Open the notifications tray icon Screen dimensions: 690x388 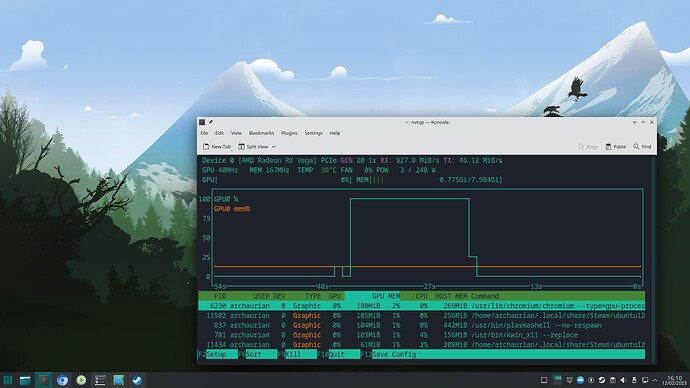pos(569,380)
